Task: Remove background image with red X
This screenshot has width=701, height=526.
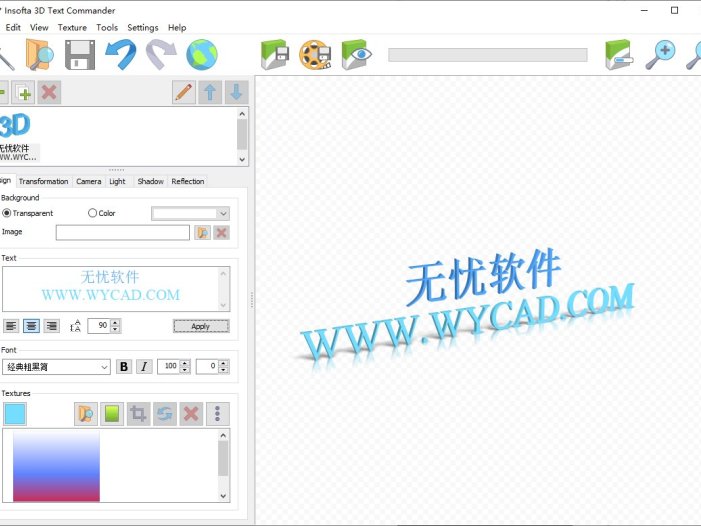Action: click(x=221, y=232)
